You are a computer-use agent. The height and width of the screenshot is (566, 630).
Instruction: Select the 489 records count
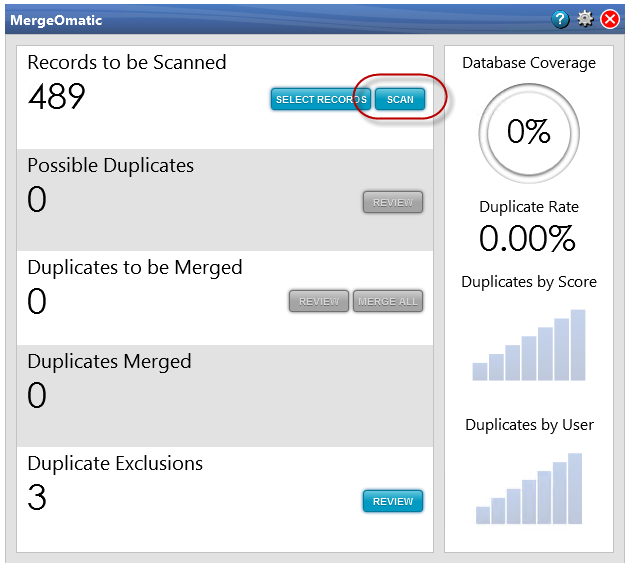pyautogui.click(x=57, y=96)
